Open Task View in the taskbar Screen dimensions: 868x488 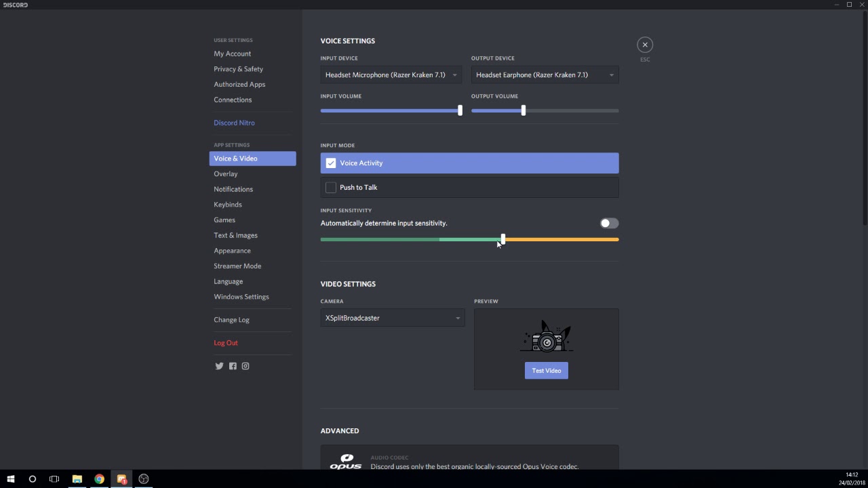click(x=54, y=479)
